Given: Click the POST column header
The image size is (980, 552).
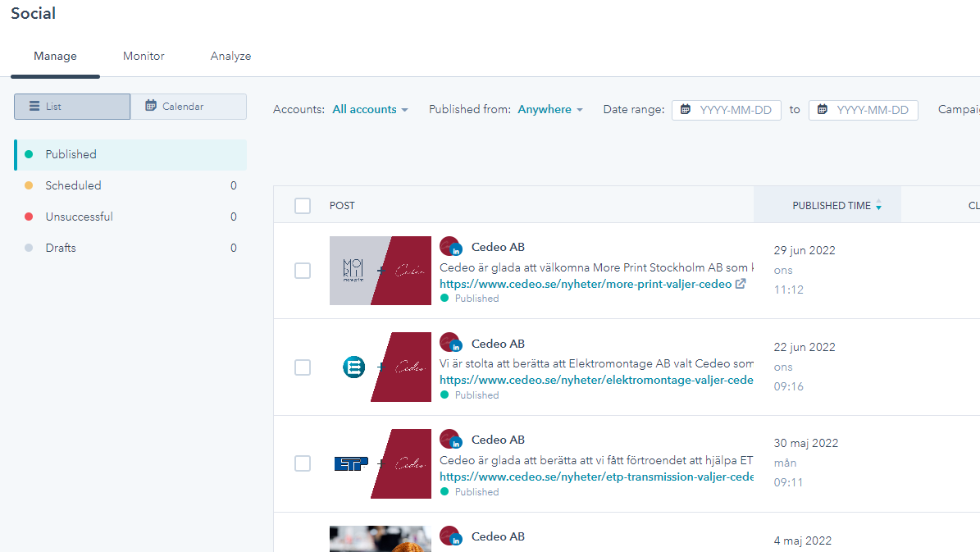Looking at the screenshot, I should pos(342,206).
